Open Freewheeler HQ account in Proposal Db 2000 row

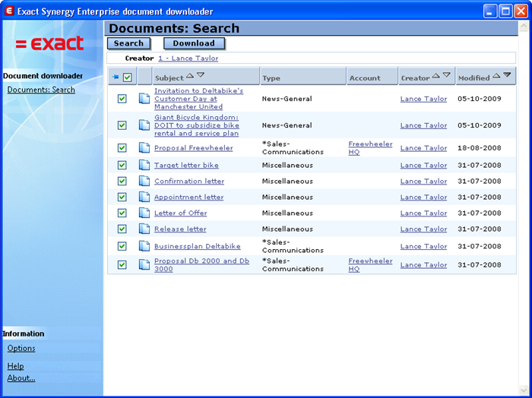[370, 265]
